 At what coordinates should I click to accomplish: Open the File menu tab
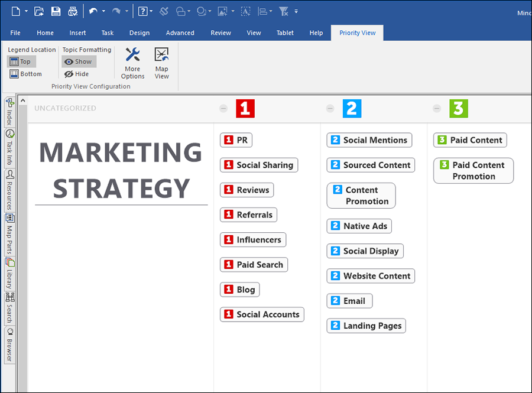[15, 33]
